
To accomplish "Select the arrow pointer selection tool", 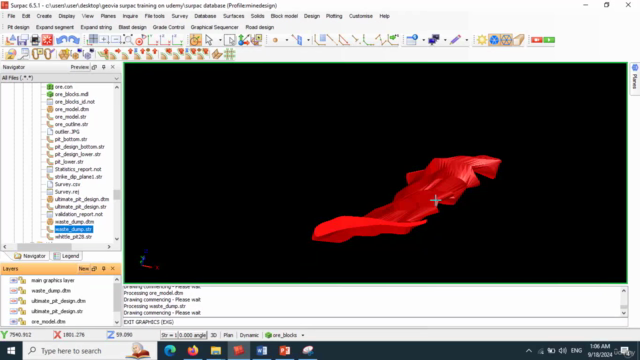I will [209, 40].
